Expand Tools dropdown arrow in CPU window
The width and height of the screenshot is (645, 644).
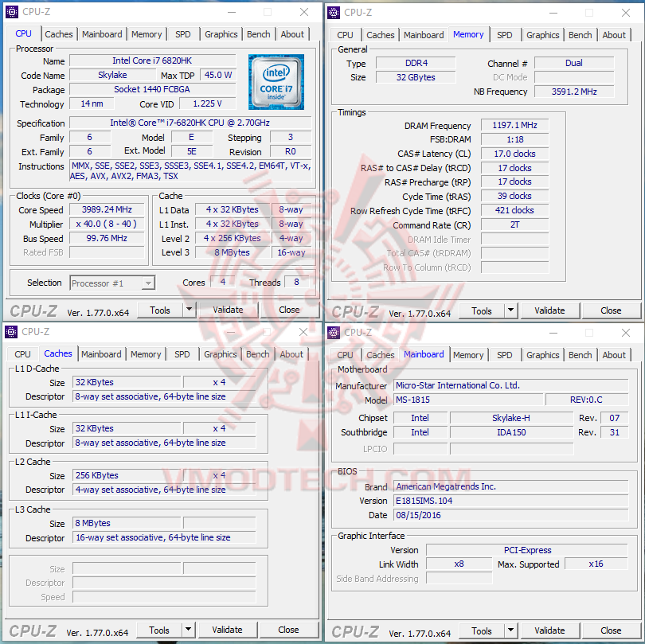[190, 310]
